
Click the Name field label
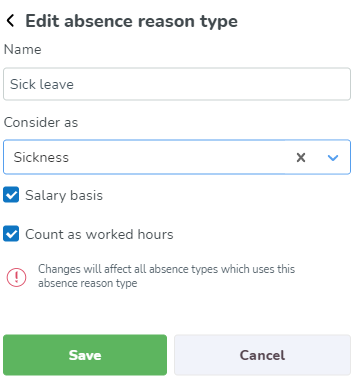coord(23,49)
